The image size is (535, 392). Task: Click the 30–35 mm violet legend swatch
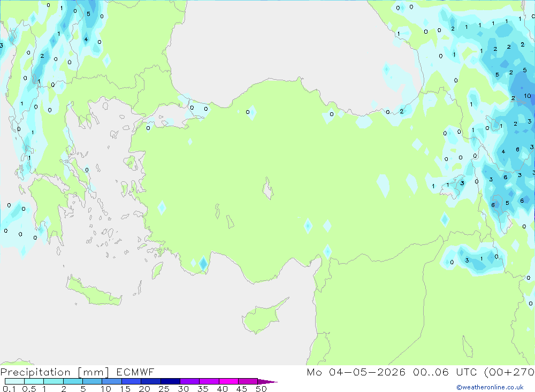coord(189,381)
